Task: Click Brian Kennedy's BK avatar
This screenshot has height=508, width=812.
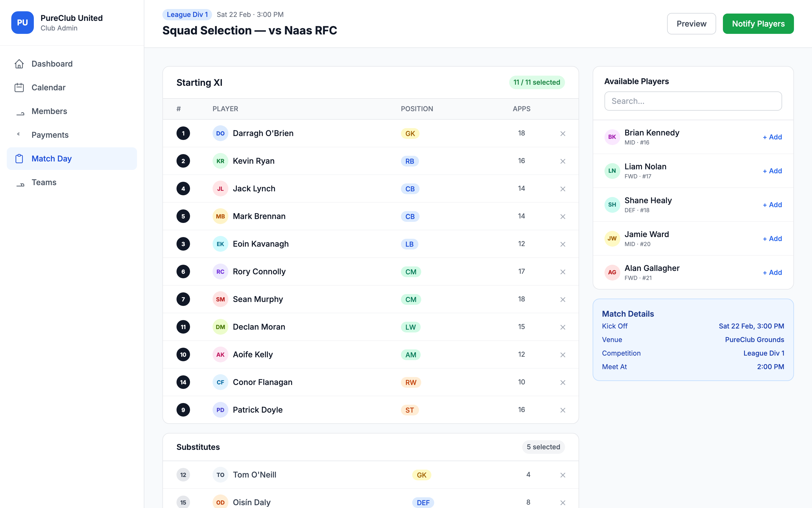Action: coord(612,137)
